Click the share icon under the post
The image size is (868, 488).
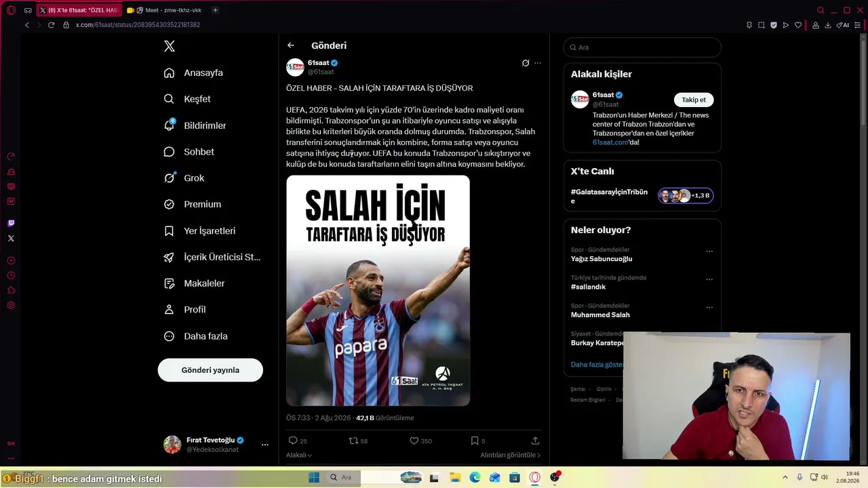tap(535, 441)
